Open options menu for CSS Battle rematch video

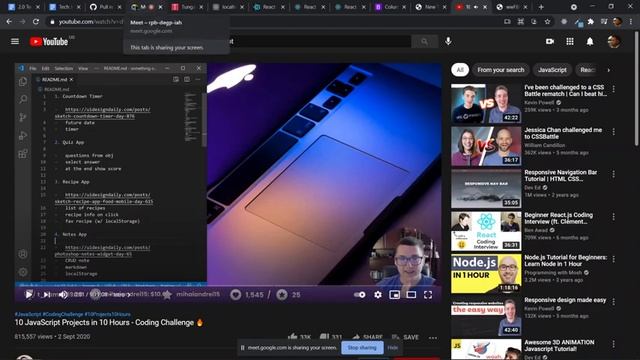613,89
